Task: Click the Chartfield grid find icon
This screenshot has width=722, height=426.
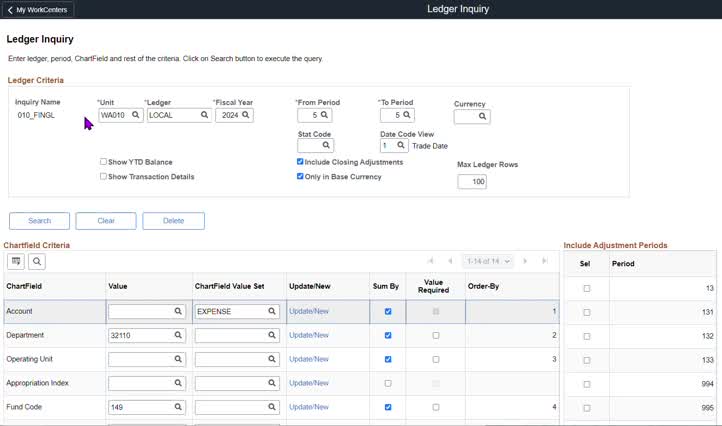Action: pyautogui.click(x=37, y=262)
